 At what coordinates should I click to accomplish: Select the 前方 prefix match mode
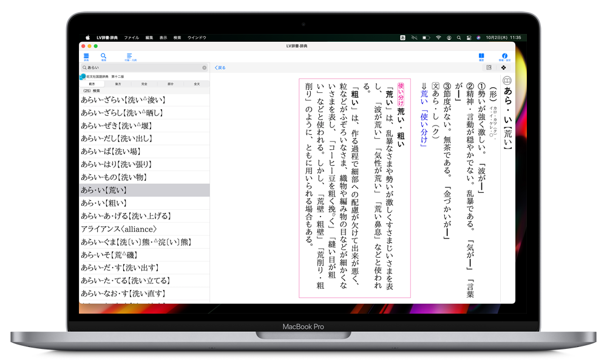coord(92,84)
